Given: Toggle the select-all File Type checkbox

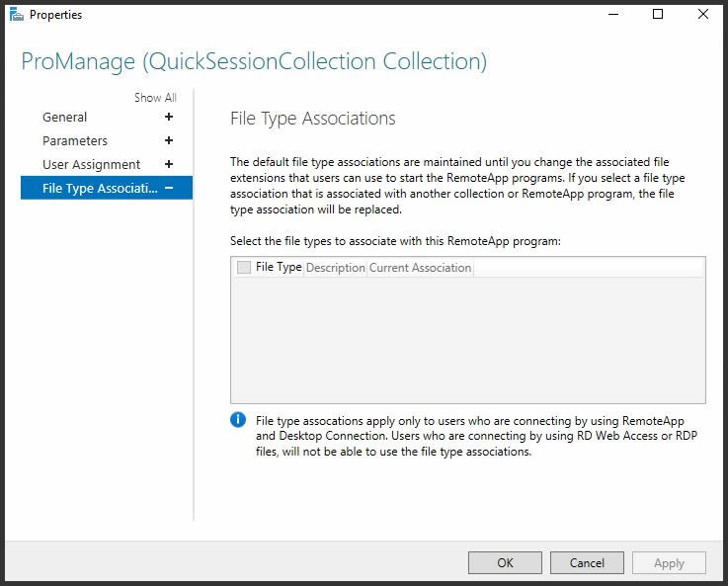Looking at the screenshot, I should (244, 267).
